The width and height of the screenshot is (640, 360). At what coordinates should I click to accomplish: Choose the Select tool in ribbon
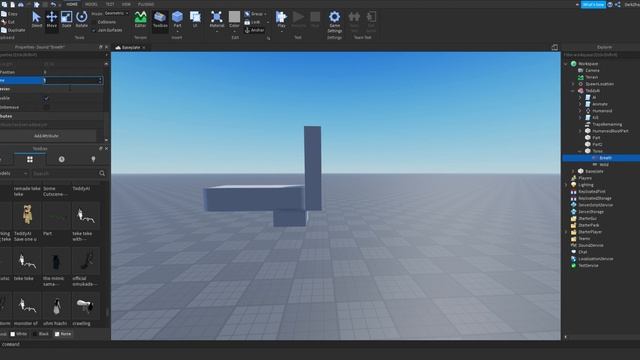click(36, 19)
